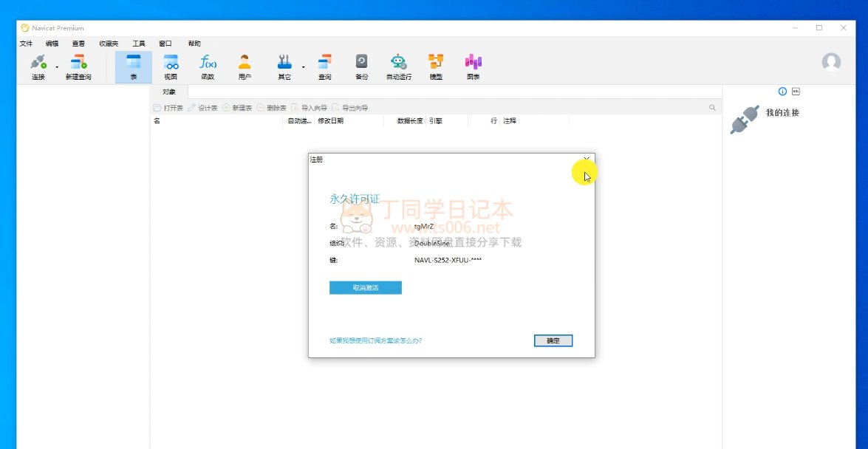Click the search magnifier in object toolbar
This screenshot has height=449, width=868.
[x=712, y=108]
